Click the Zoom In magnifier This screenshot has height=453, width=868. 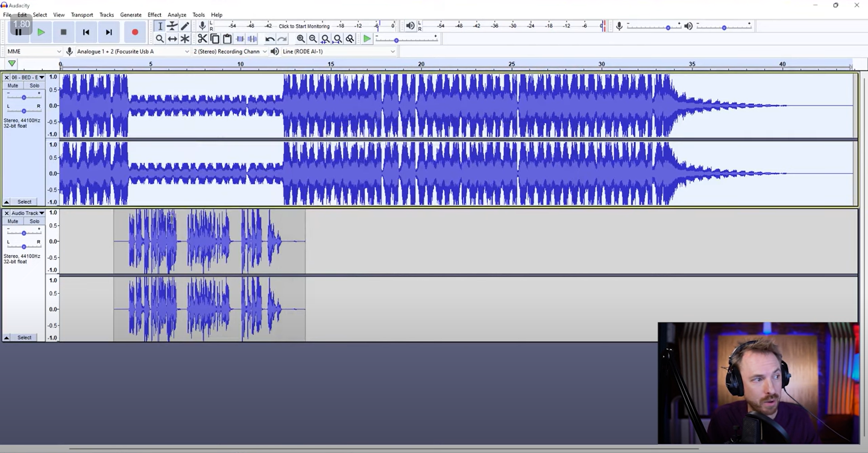(300, 39)
